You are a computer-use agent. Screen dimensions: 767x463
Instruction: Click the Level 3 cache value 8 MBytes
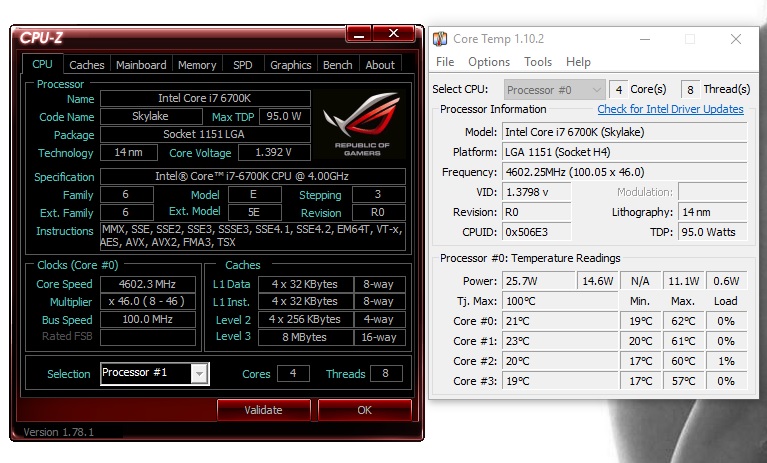[x=305, y=337]
